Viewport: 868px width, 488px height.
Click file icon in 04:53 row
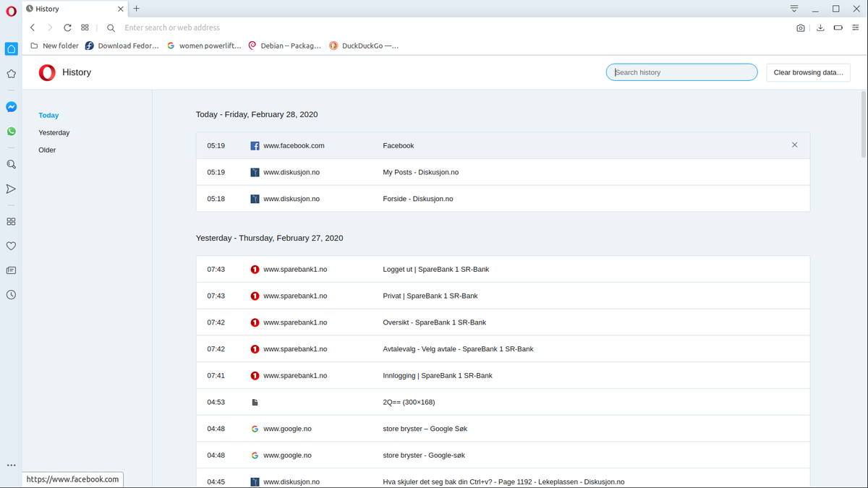point(255,402)
